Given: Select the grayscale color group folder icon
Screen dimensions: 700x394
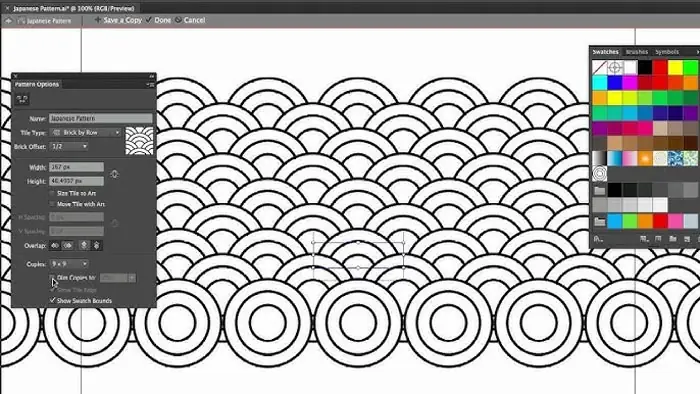Looking at the screenshot, I should pos(600,191).
